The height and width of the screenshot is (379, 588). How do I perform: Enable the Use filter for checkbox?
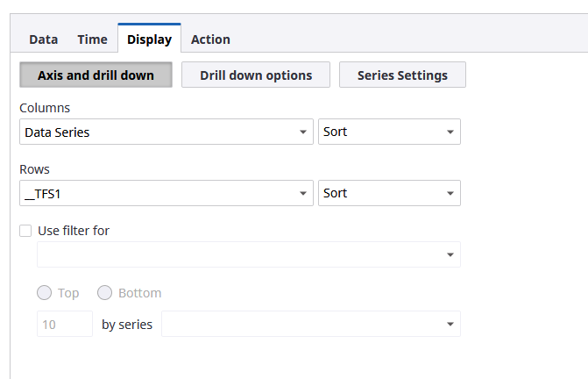(25, 231)
